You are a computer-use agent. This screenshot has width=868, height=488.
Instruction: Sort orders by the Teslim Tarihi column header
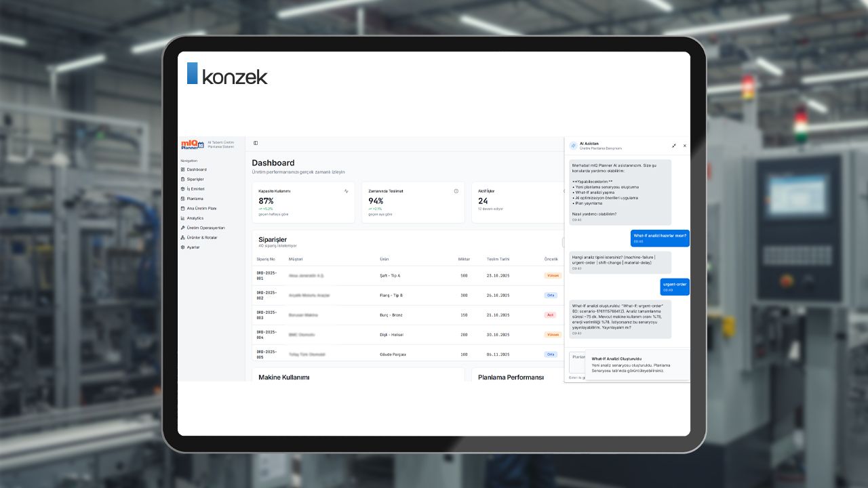click(498, 259)
